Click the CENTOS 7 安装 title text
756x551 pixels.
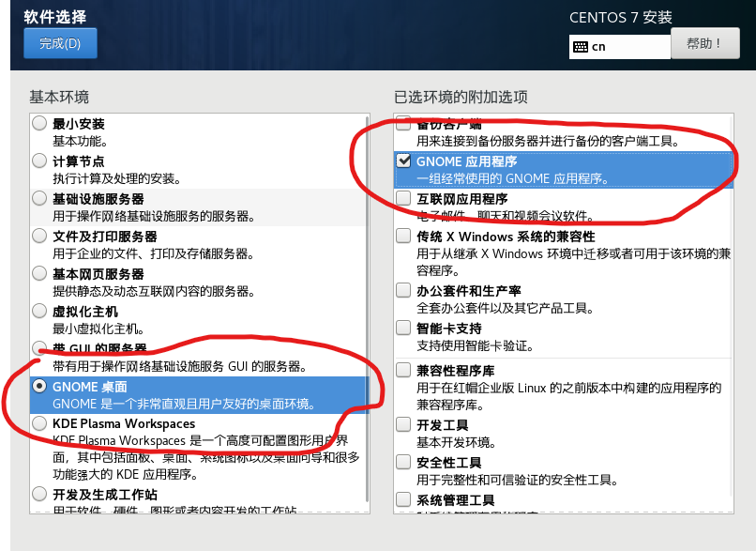pyautogui.click(x=621, y=18)
